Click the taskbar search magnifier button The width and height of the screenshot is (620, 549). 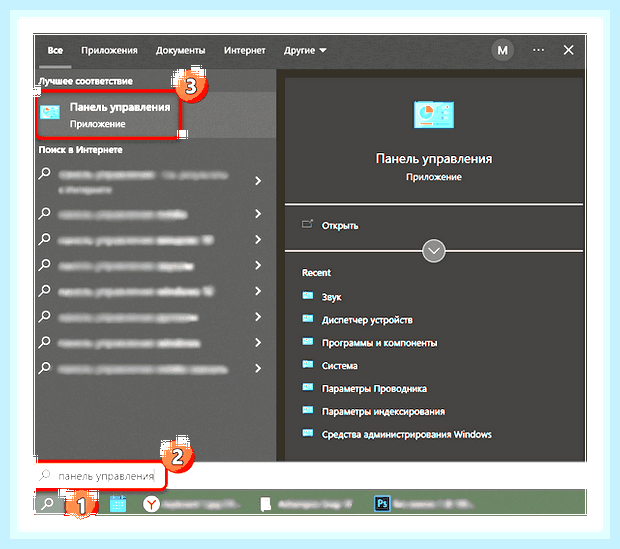(48, 504)
